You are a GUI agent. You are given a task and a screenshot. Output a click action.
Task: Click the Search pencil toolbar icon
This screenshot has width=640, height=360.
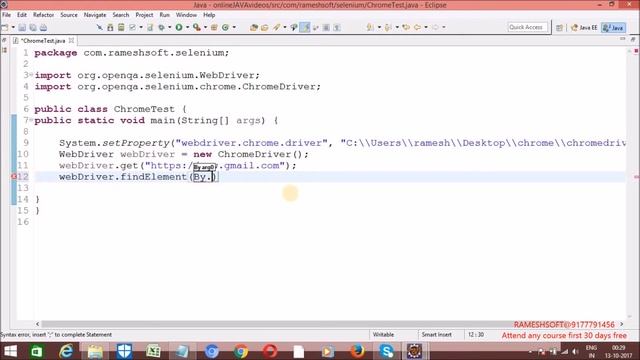277,27
